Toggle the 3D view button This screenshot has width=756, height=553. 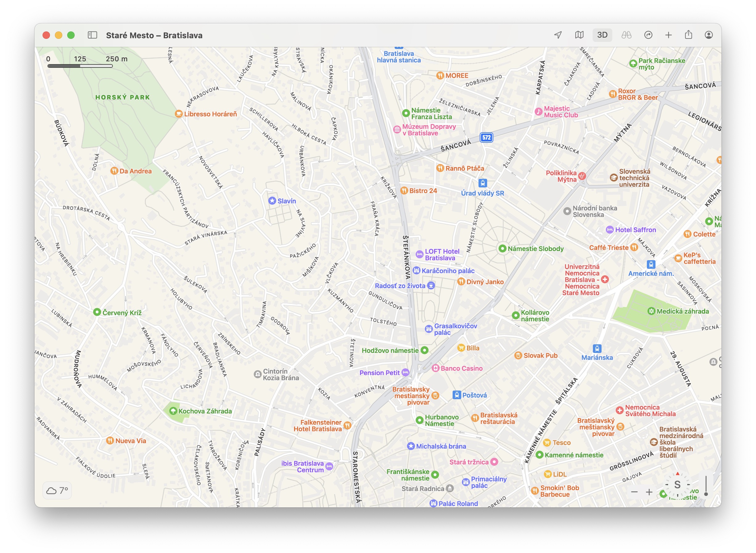coord(602,35)
